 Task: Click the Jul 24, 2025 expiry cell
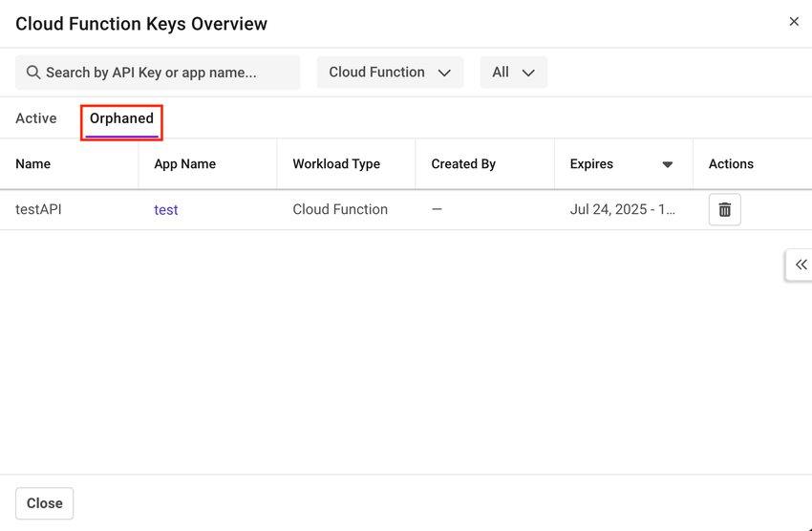click(622, 210)
